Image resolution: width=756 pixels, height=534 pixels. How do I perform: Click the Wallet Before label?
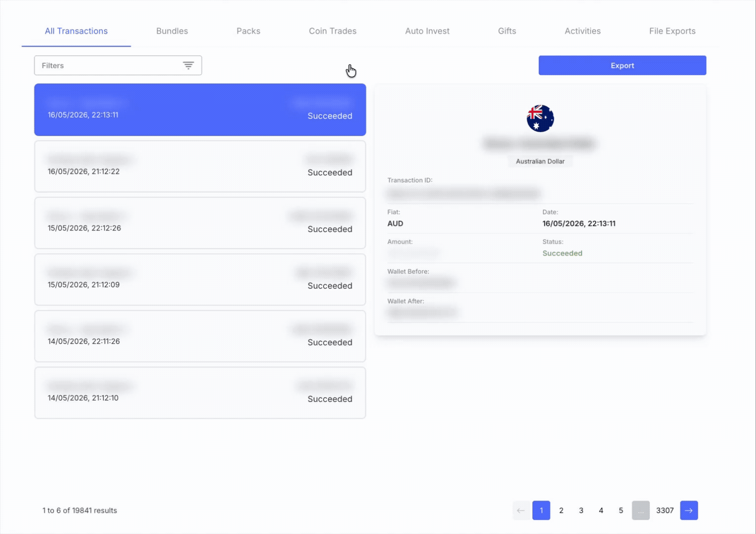[408, 271]
